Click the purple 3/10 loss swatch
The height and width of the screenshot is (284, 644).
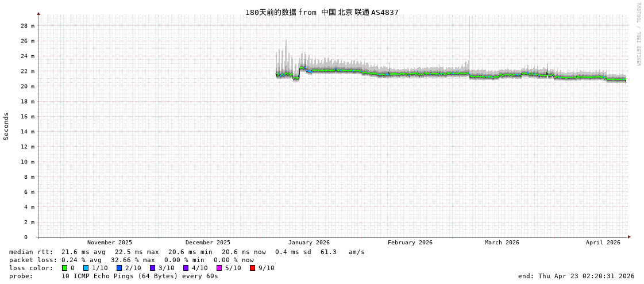click(152, 268)
